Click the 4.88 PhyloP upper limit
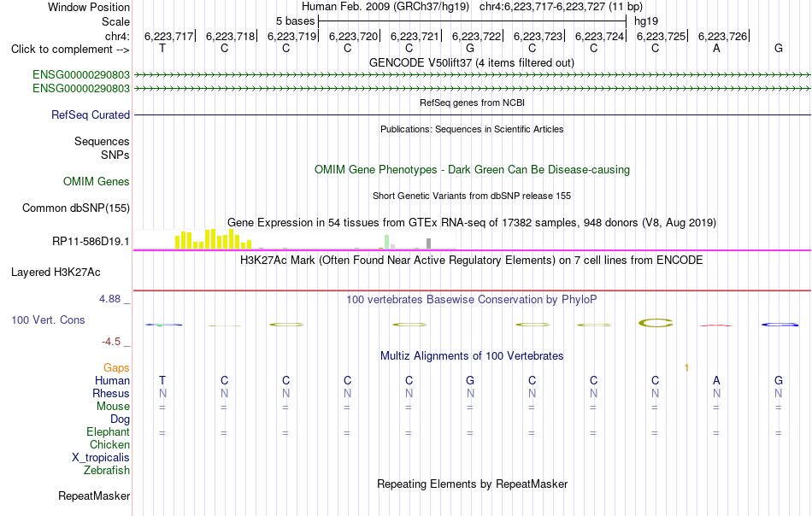Viewport: 812px width, 516px height. click(x=109, y=299)
